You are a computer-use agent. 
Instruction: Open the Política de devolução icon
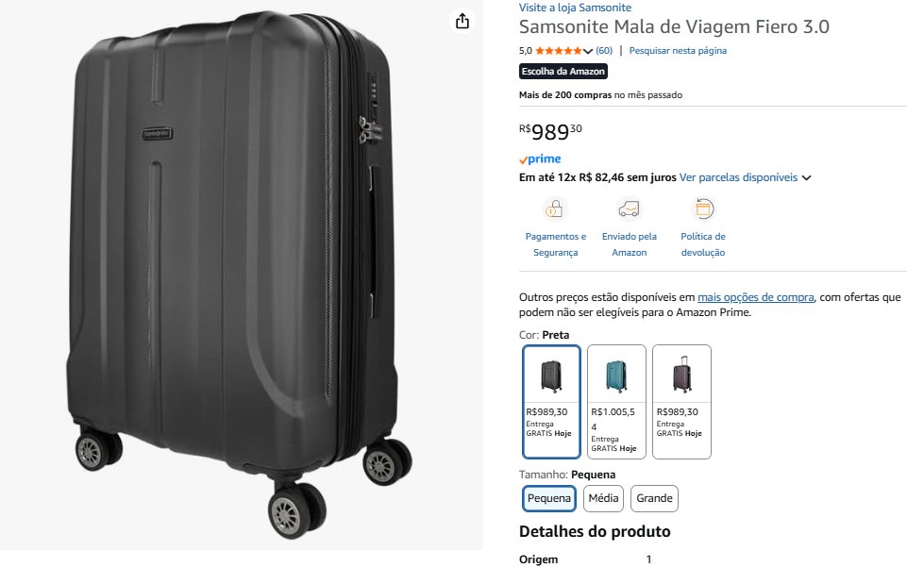703,209
